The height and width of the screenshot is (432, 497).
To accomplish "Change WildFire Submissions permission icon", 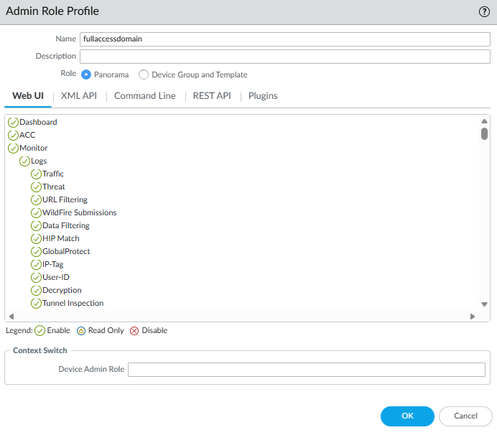I will point(36,213).
